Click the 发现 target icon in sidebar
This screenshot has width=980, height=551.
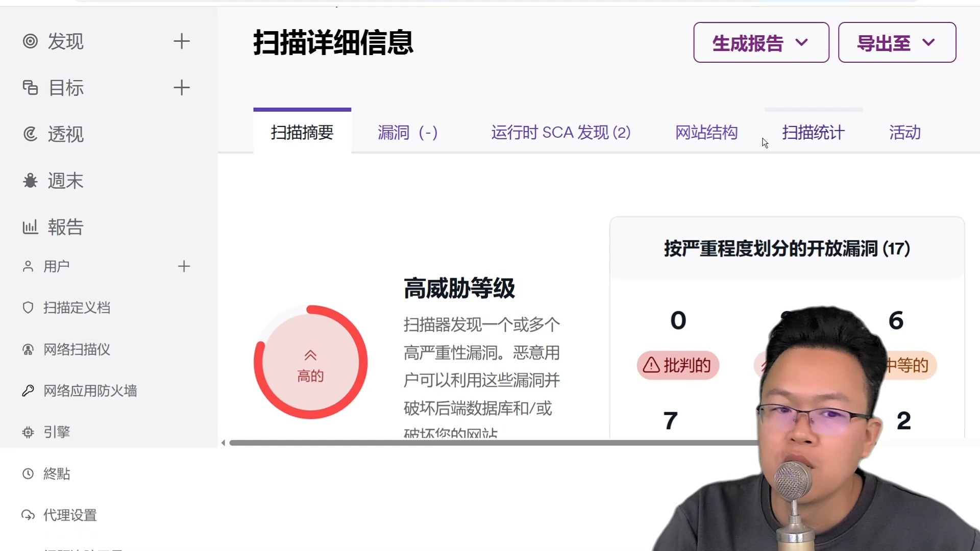click(x=30, y=41)
